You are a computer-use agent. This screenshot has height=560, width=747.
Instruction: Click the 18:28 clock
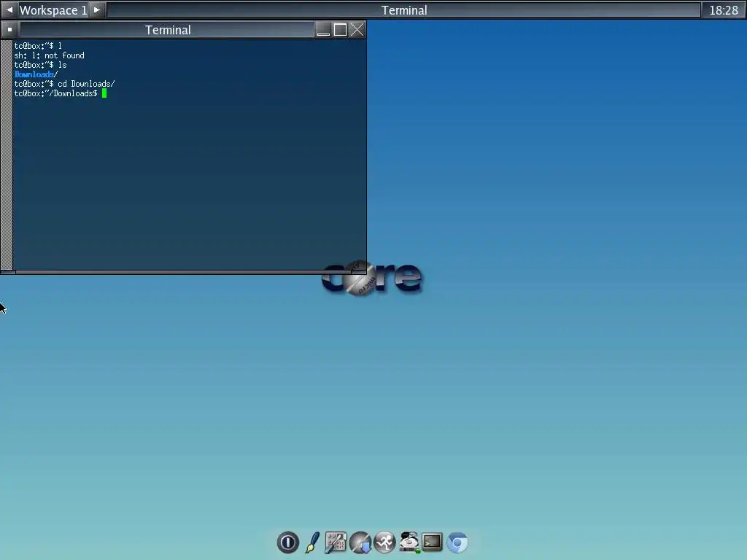(x=724, y=10)
